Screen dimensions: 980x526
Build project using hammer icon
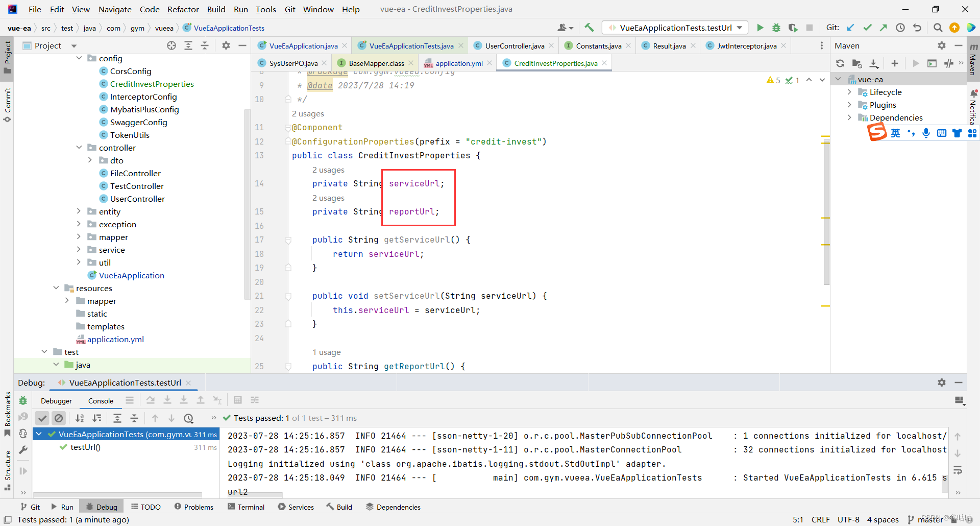[590, 28]
